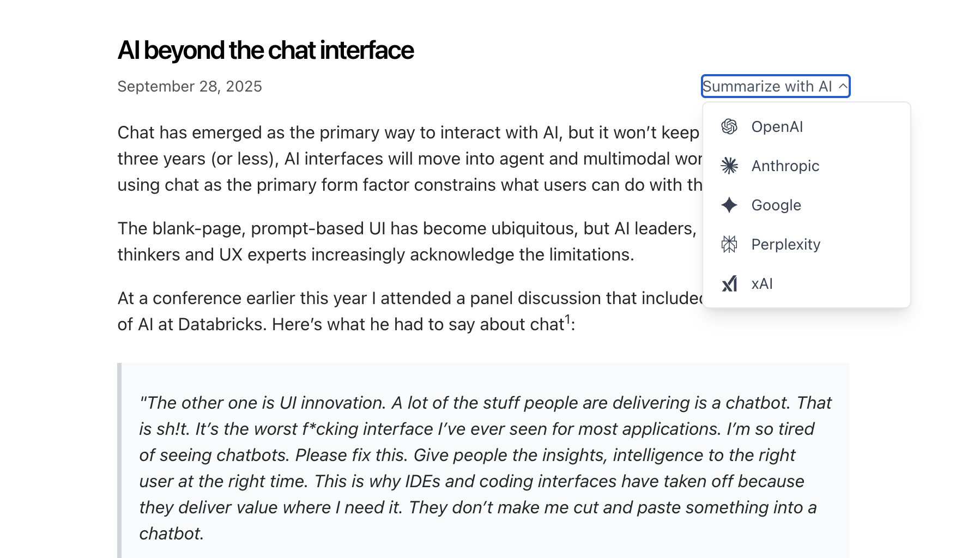
Task: Click the xAI logo icon
Action: pyautogui.click(x=730, y=283)
